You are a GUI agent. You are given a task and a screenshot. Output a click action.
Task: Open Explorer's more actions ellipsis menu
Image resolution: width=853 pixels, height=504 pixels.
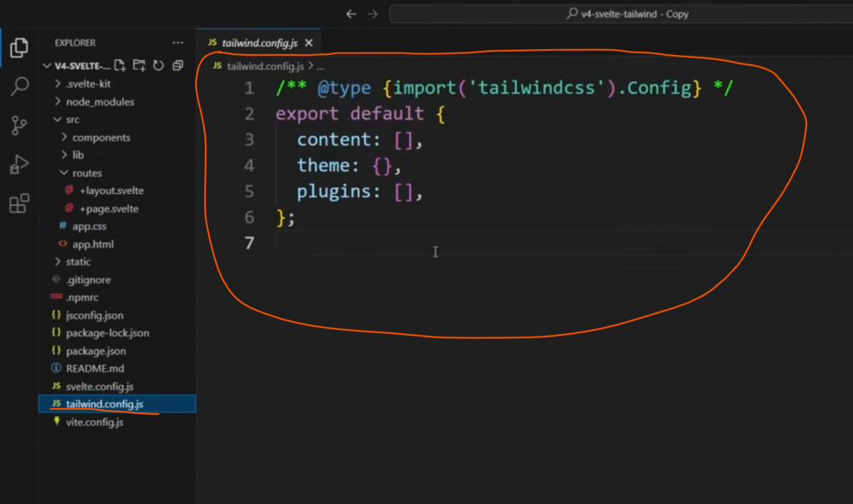pos(177,42)
